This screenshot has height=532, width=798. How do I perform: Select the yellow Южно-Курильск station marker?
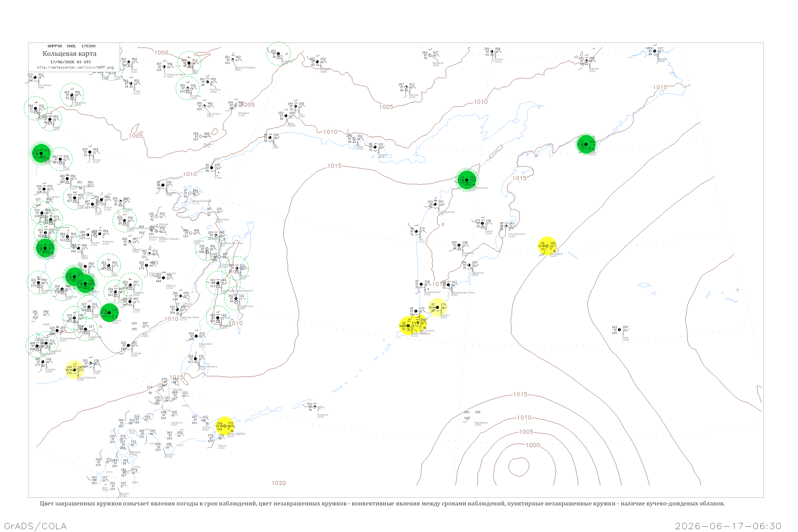pos(224,426)
